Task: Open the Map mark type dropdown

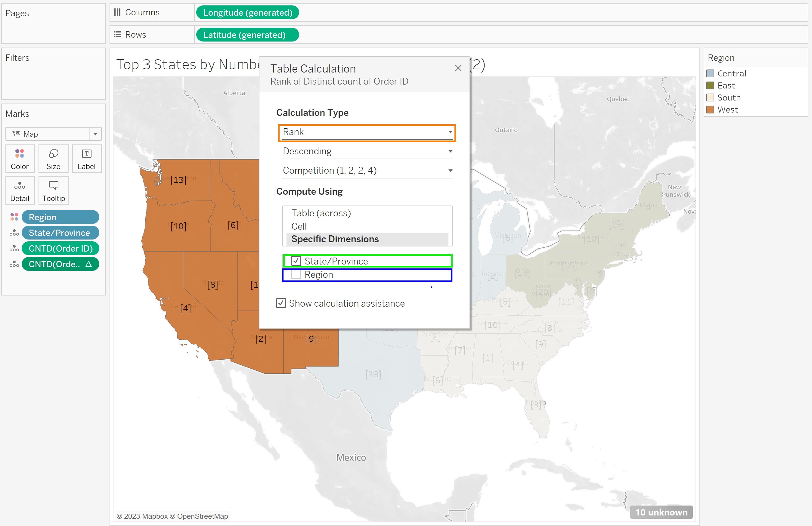Action: click(x=95, y=134)
